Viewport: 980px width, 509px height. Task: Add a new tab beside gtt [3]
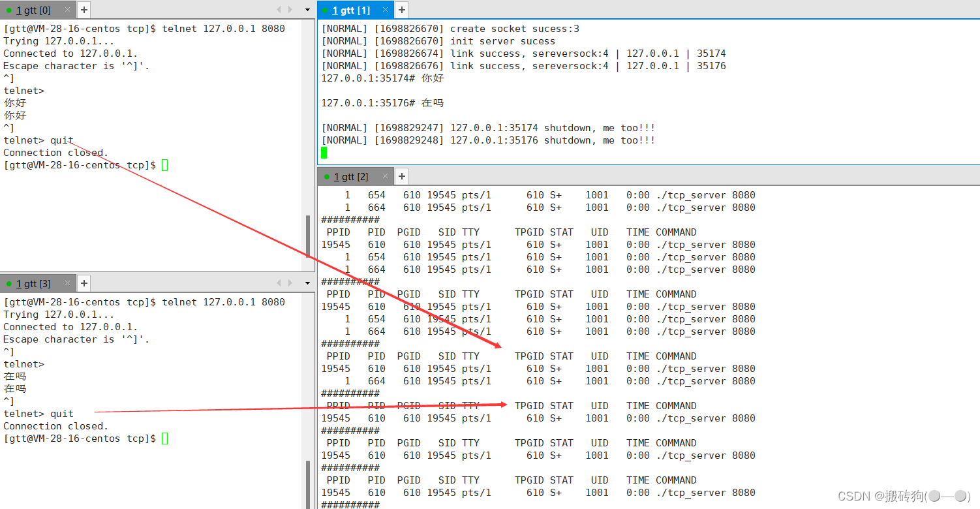pos(84,283)
